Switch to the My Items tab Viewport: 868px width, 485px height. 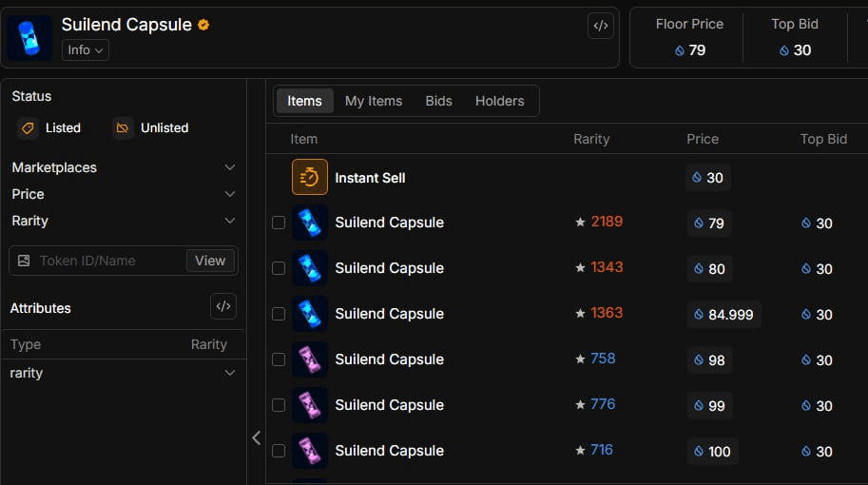click(374, 101)
